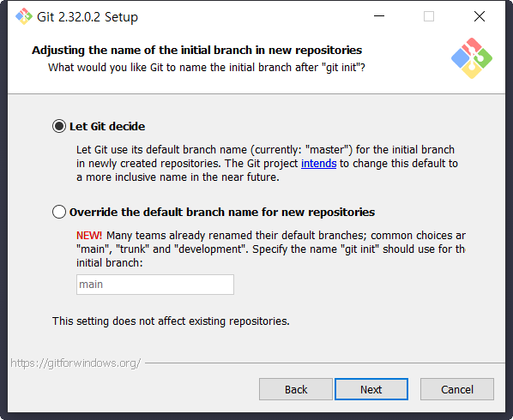Close the Git Setup window
This screenshot has height=420, width=513.
click(x=480, y=16)
